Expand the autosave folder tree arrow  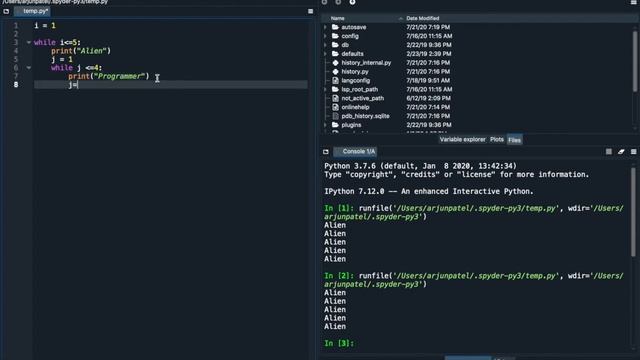(x=325, y=27)
